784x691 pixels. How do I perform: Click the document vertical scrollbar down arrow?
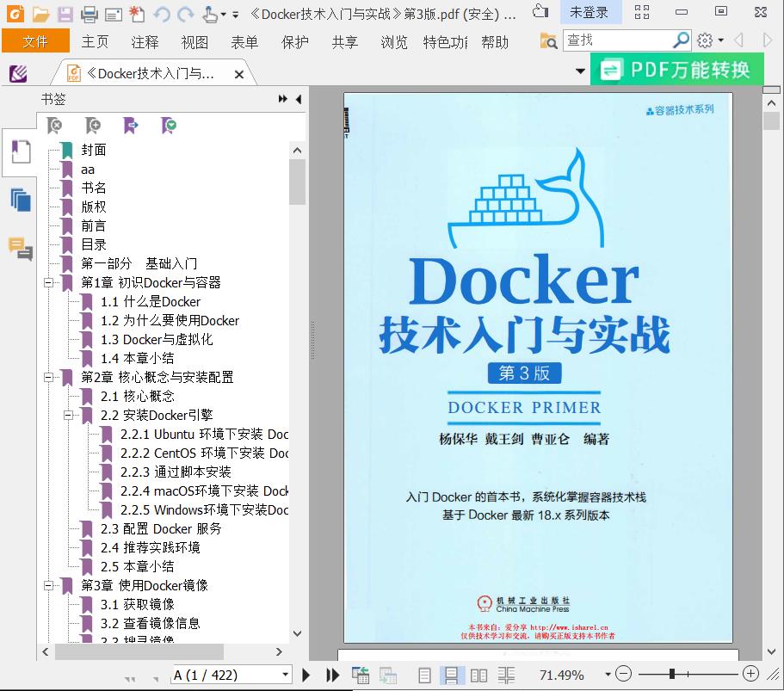tap(771, 651)
